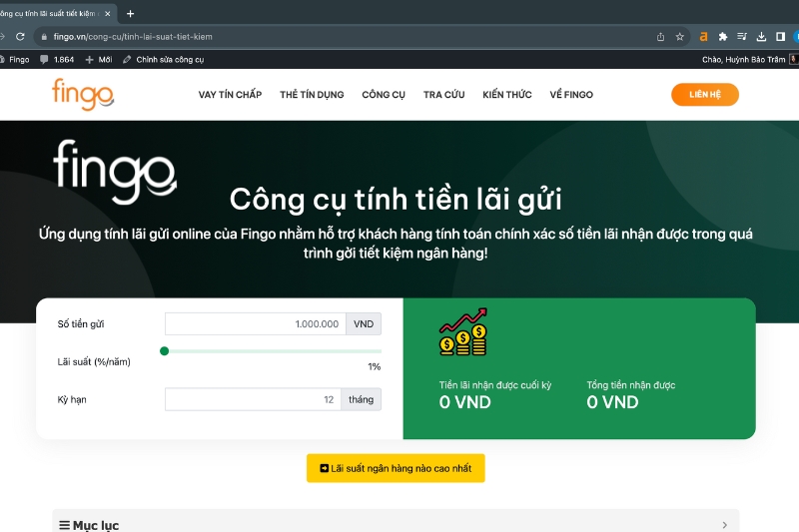The height and width of the screenshot is (532, 799).
Task: Click 'Lãi suất ngân hàng nào cao nhất' button
Action: [x=396, y=468]
